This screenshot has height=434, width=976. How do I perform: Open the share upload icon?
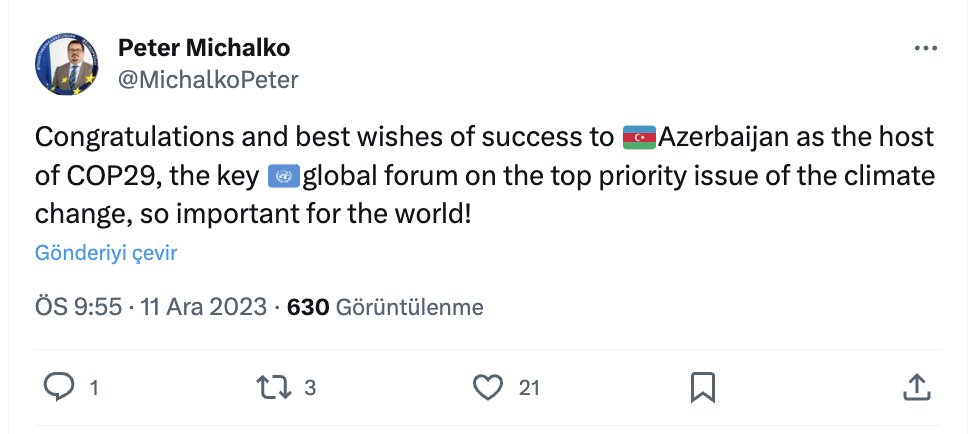pos(917,387)
